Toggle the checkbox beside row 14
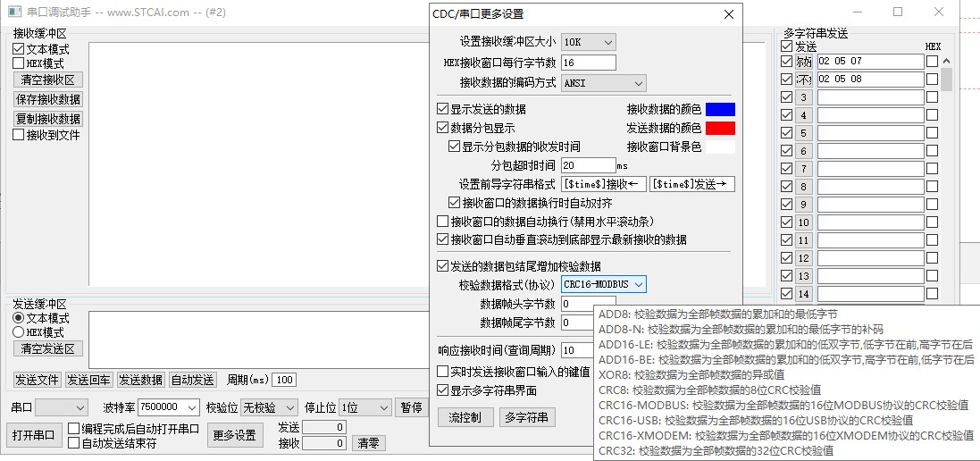Image resolution: width=980 pixels, height=461 pixels. tap(786, 294)
